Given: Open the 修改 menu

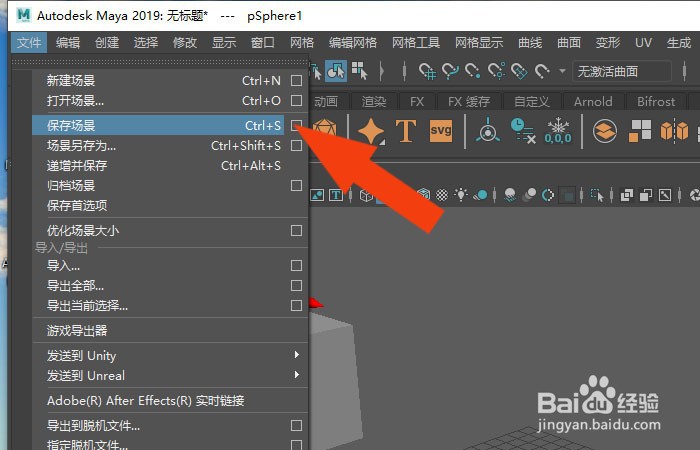Looking at the screenshot, I should 185,43.
